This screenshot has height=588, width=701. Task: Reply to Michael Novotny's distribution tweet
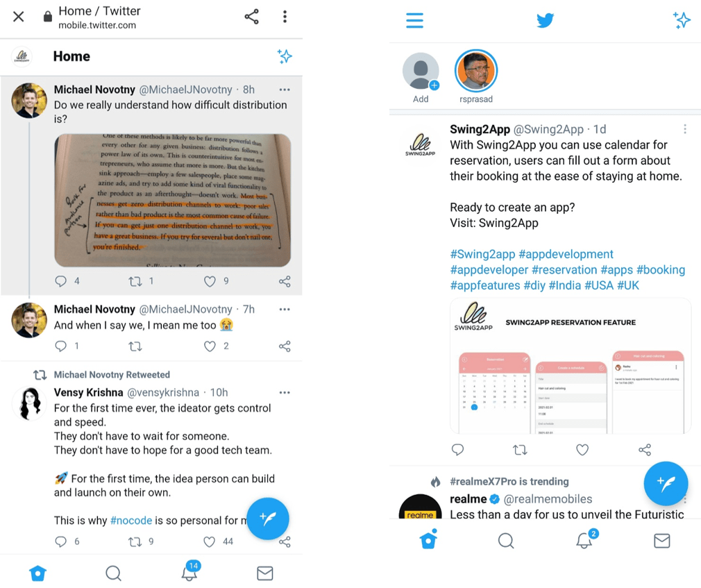pyautogui.click(x=61, y=280)
